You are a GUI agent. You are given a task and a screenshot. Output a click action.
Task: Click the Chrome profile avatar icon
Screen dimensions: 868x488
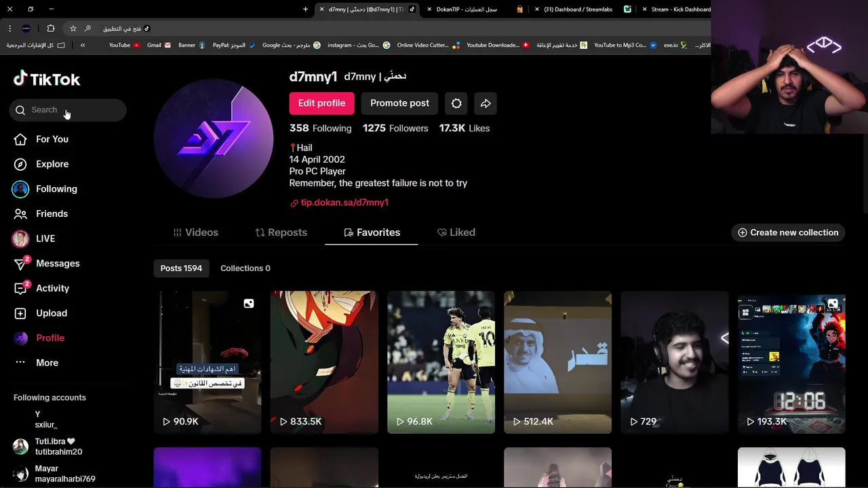(26, 28)
